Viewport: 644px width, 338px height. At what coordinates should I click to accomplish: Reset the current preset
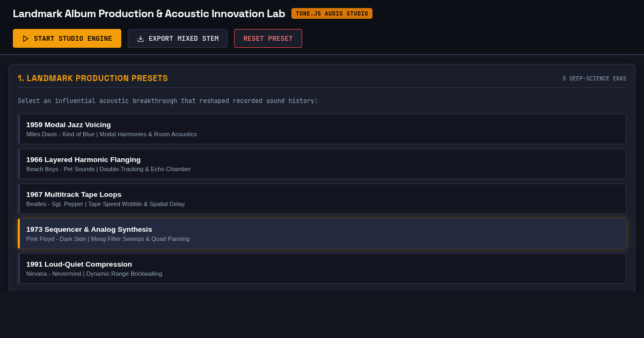pyautogui.click(x=268, y=39)
